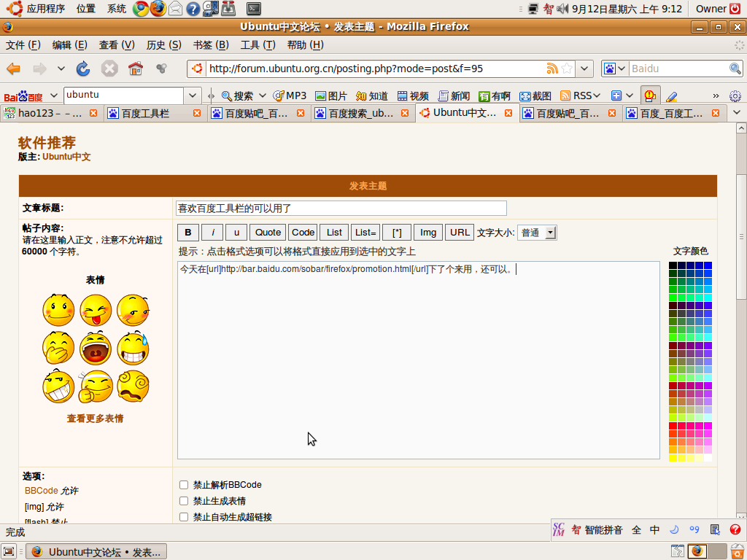The width and height of the screenshot is (747, 560).
Task: Open the 文件 (F) menu
Action: (x=23, y=44)
